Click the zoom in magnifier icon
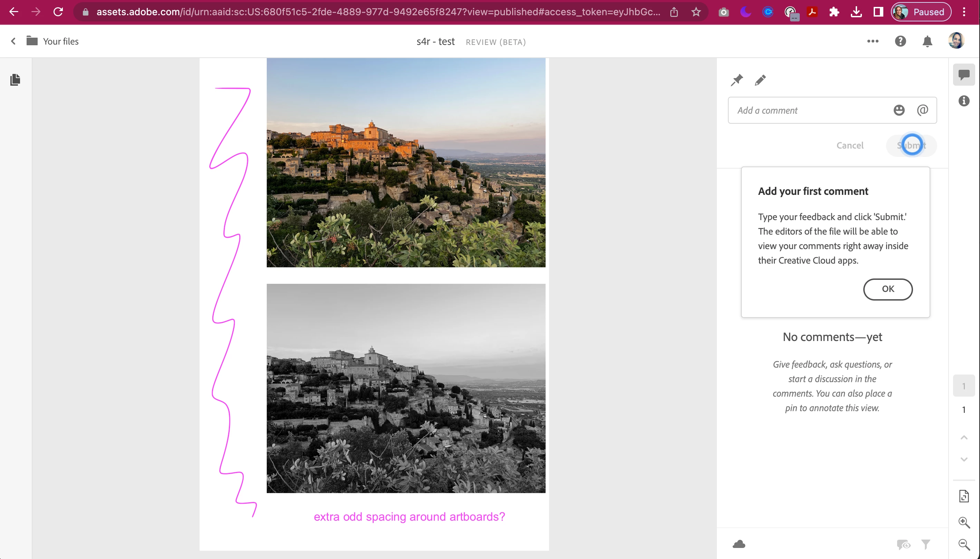This screenshot has height=559, width=980. (964, 522)
